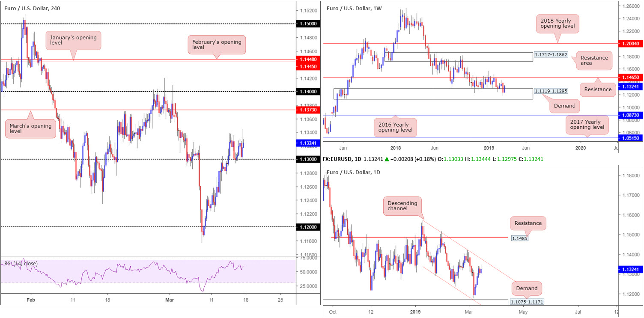Click the Resistance callout on daily chart
644x318 pixels.
[x=528, y=223]
